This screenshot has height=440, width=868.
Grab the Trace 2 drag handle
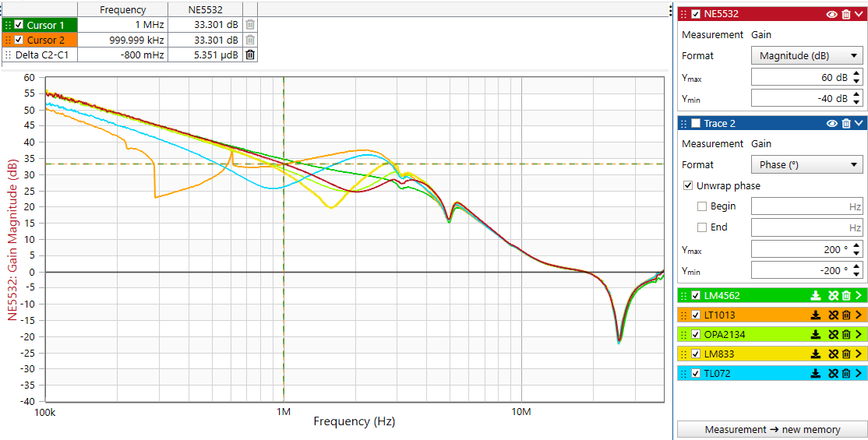pyautogui.click(x=684, y=123)
